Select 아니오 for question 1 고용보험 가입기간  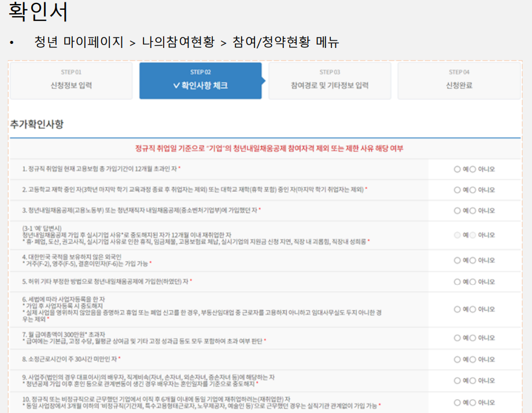(473, 168)
